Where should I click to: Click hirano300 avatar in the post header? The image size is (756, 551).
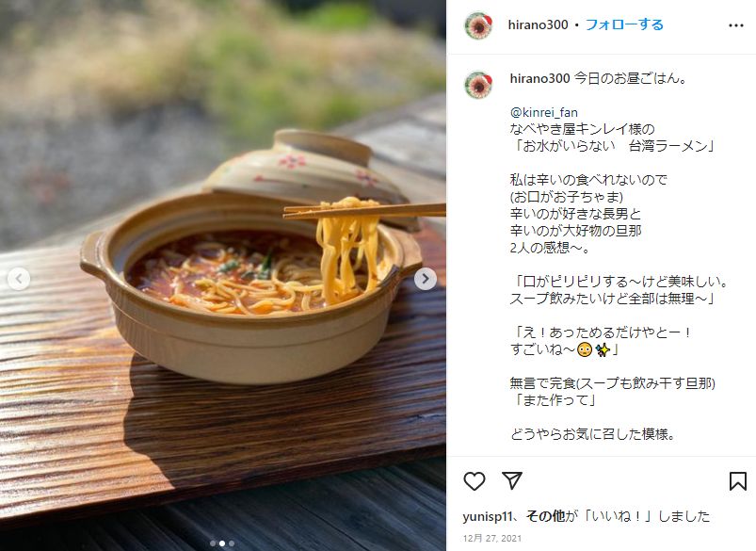coord(478,25)
